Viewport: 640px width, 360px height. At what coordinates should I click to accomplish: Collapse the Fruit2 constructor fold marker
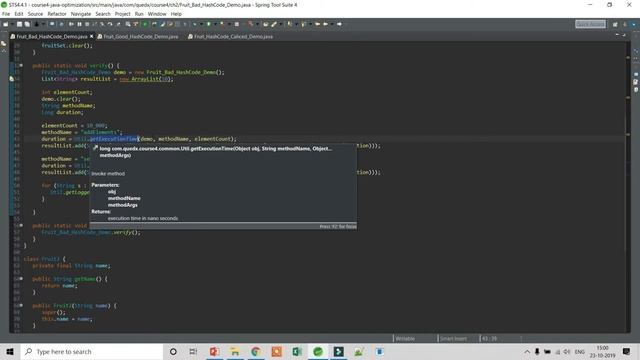click(x=21, y=305)
